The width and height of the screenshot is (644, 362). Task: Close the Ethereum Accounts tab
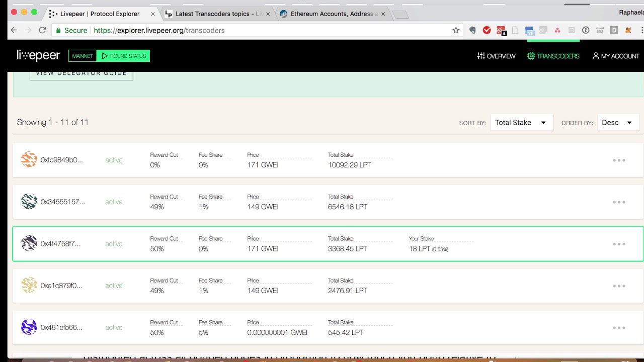click(x=383, y=14)
